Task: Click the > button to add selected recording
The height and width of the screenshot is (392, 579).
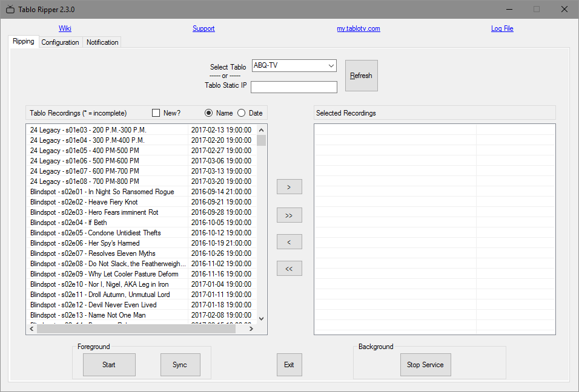Action: [x=289, y=186]
